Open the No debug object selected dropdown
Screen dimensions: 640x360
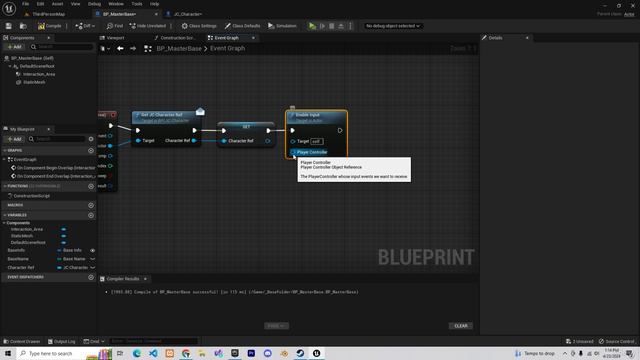393,26
